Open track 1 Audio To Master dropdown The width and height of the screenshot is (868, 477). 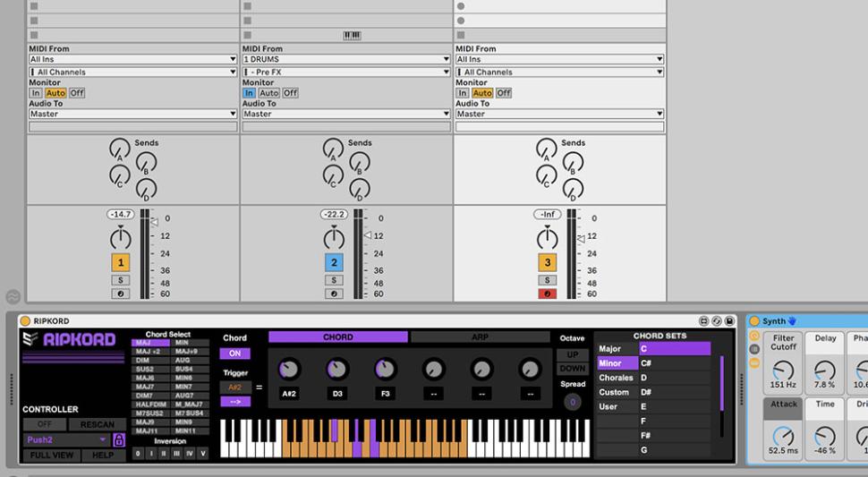(x=132, y=114)
